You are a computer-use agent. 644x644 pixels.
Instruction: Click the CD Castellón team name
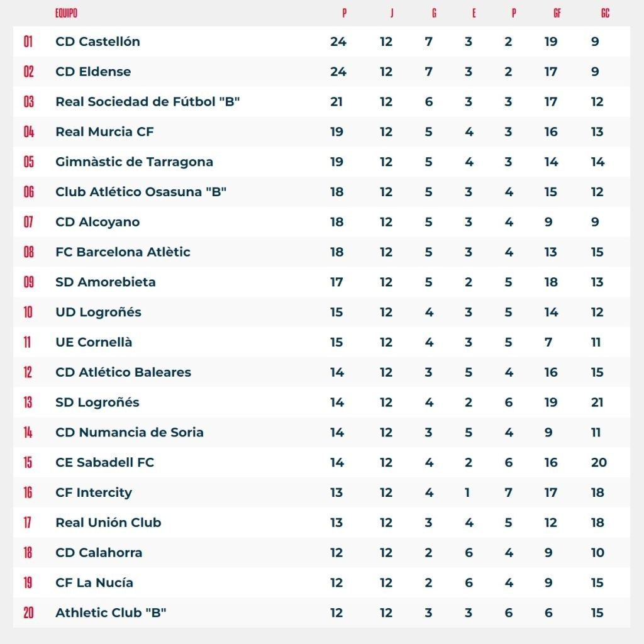[97, 42]
